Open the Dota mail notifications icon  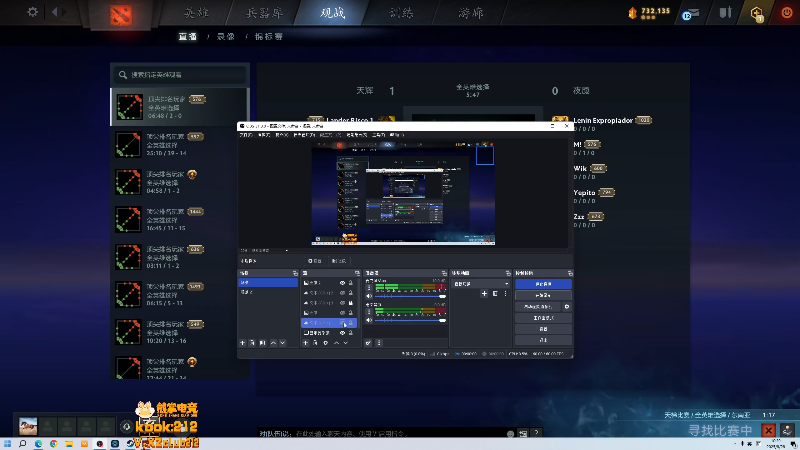pyautogui.click(x=691, y=14)
